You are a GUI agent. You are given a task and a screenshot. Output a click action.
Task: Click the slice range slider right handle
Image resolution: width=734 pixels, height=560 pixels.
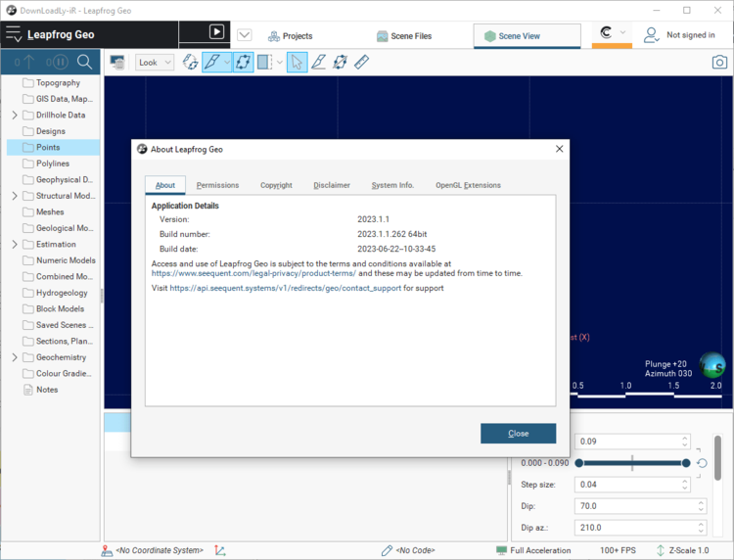(x=686, y=463)
